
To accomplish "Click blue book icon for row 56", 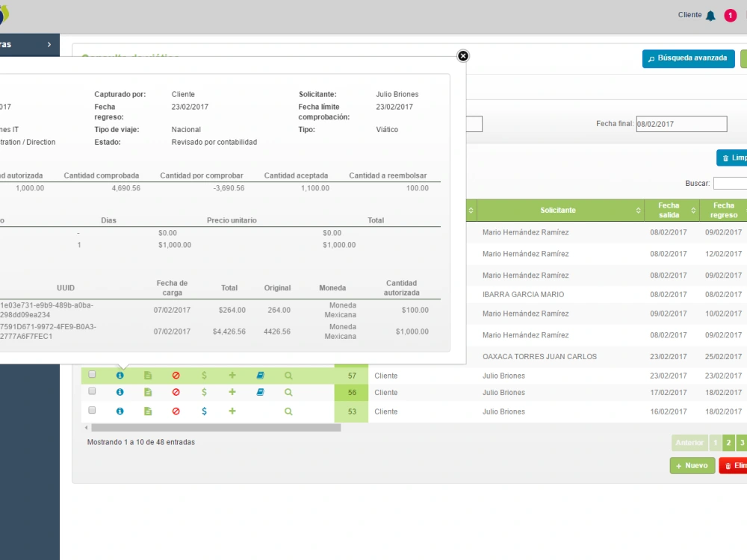I will click(x=260, y=392).
